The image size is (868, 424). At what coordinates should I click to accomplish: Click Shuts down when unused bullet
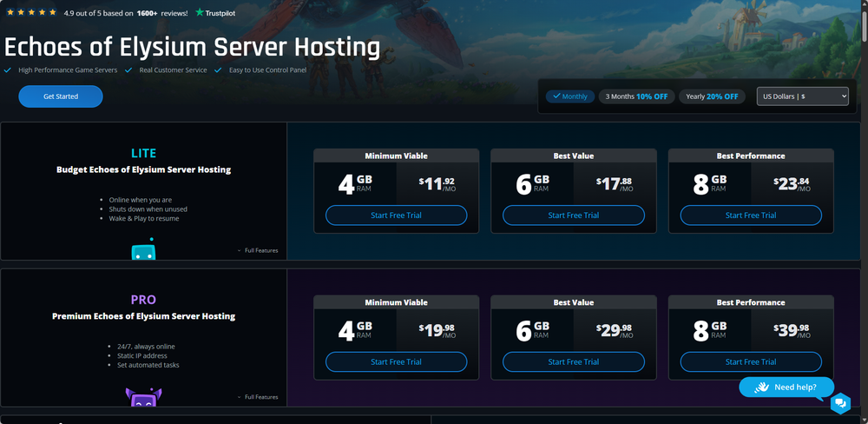tap(148, 209)
